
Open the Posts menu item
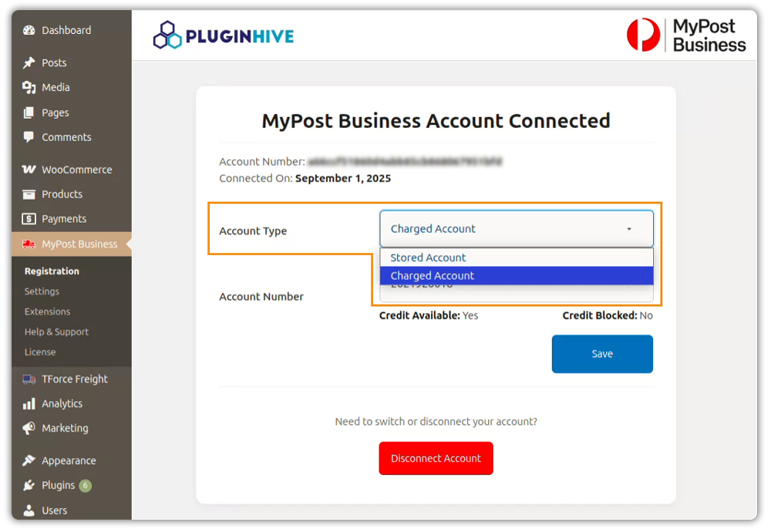71,63
